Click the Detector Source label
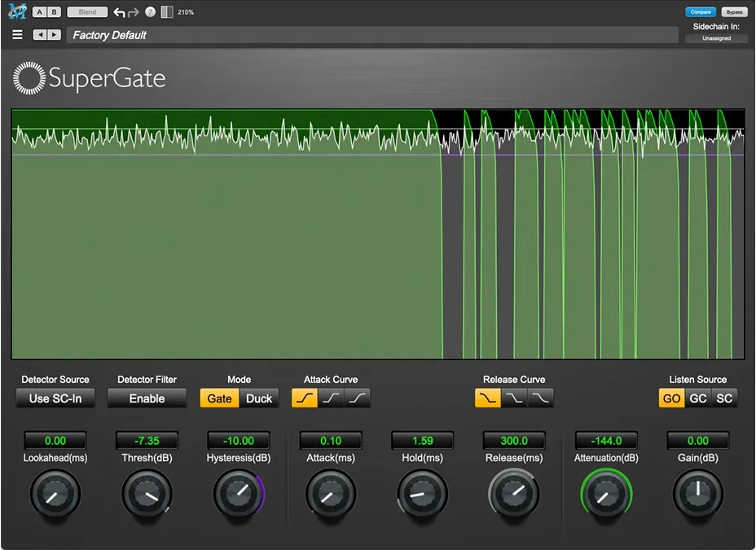Image resolution: width=756 pixels, height=550 pixels. pos(55,380)
